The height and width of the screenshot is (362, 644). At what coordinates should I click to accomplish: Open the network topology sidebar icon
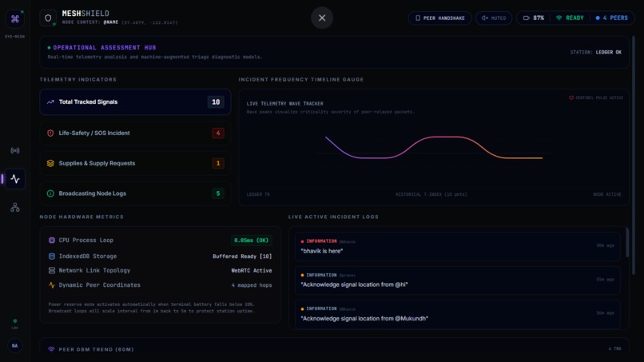tap(15, 208)
